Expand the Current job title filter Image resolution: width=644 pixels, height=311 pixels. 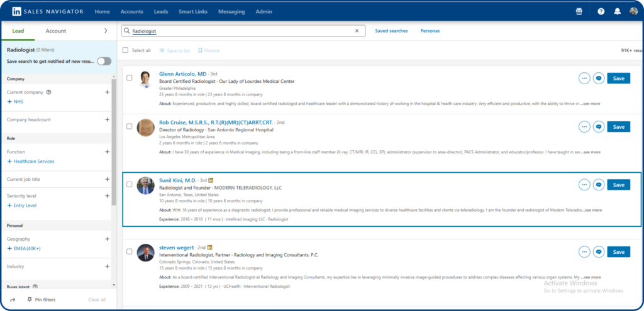107,179
